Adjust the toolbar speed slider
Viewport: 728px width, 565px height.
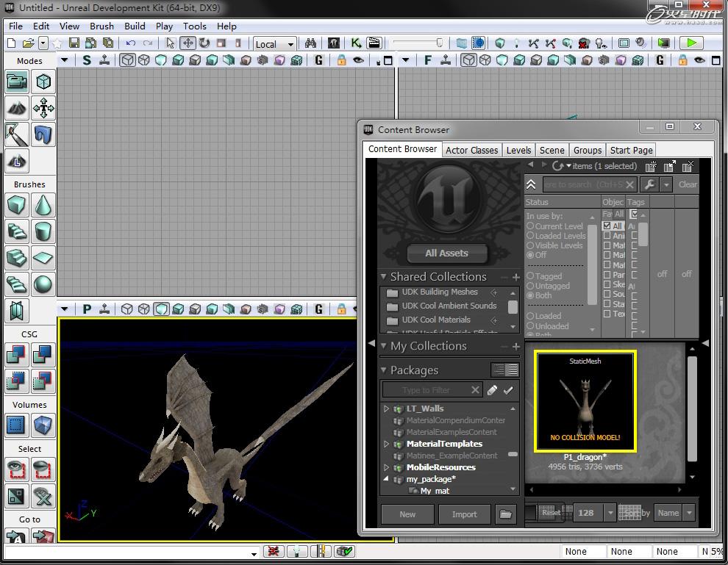439,43
